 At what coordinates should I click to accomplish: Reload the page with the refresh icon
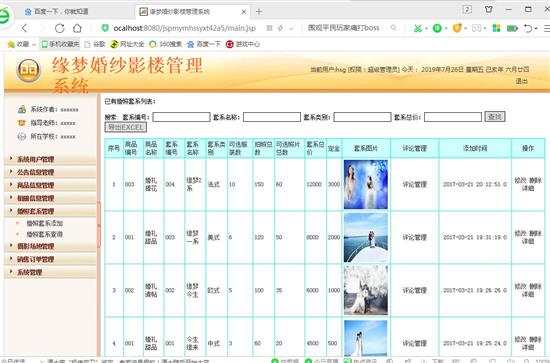pyautogui.click(x=60, y=28)
